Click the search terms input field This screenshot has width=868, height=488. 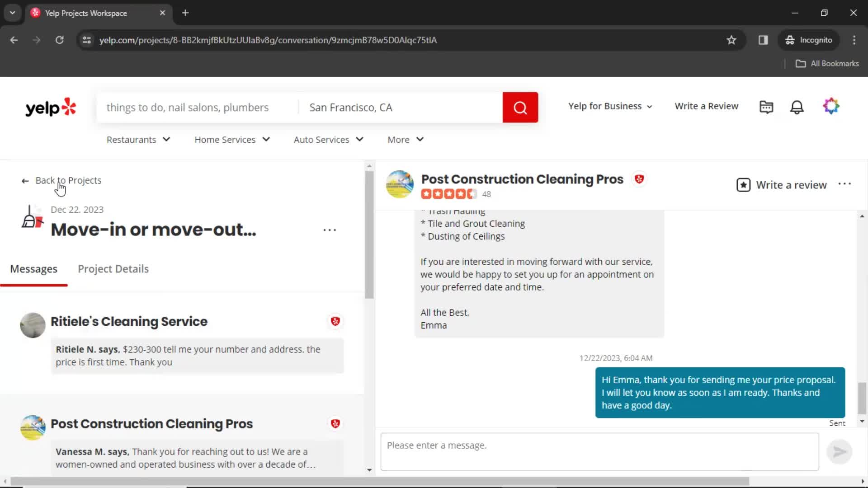(x=197, y=108)
